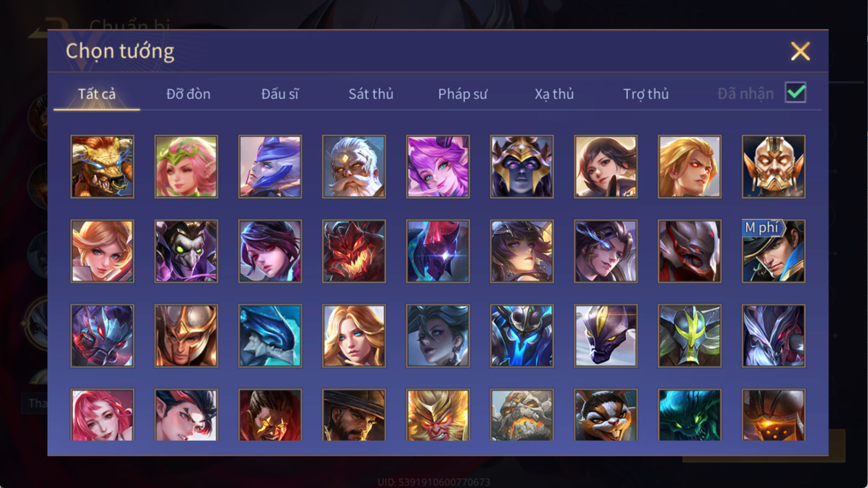
Task: Pick the orange cat raccoon hero portrait
Action: (605, 415)
